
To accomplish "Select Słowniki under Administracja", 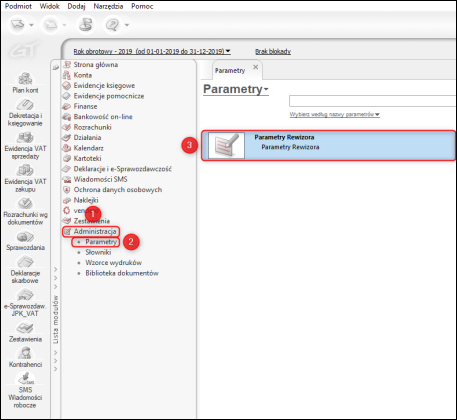I will (x=98, y=252).
